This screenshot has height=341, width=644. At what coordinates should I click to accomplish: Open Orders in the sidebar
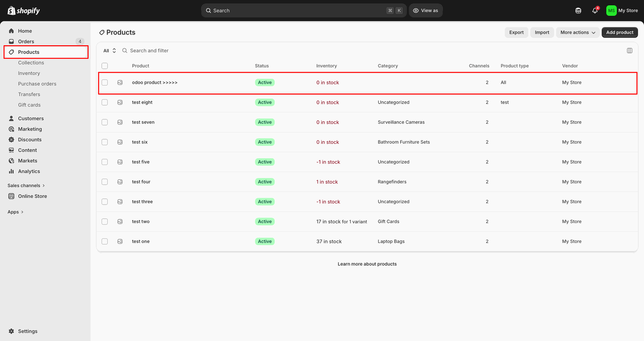pos(46,42)
